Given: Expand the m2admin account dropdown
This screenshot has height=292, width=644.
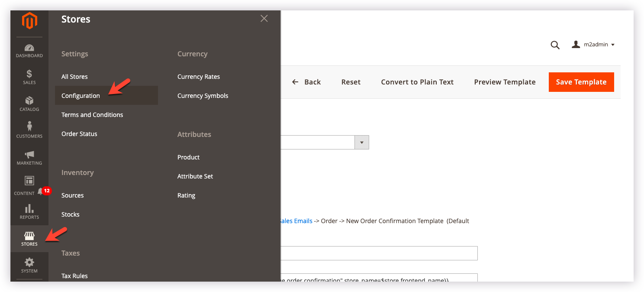Looking at the screenshot, I should pos(593,45).
